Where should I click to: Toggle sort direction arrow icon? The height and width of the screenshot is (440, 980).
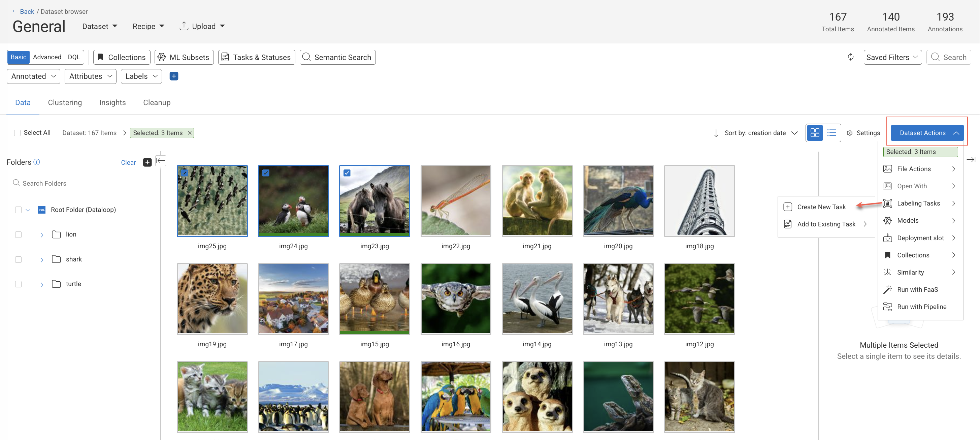pos(716,133)
